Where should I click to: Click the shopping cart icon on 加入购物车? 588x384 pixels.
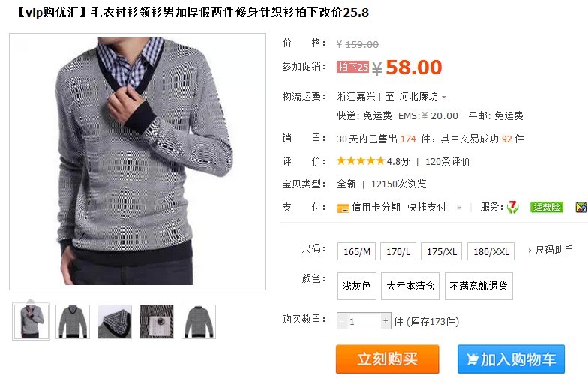472,360
